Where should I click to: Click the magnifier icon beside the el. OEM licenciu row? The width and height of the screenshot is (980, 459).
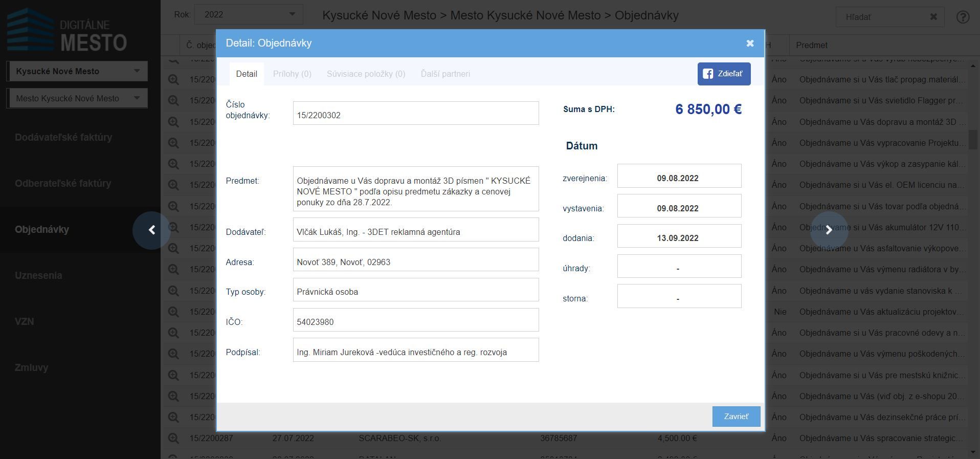(173, 185)
